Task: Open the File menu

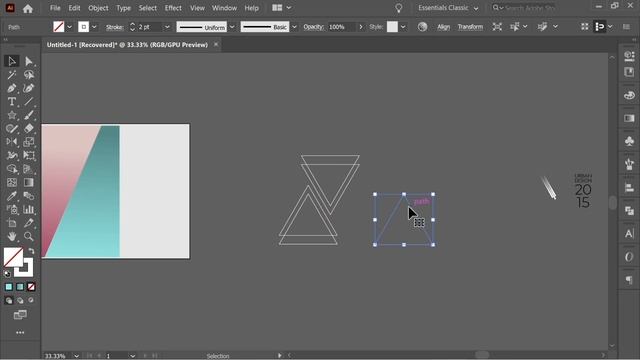Action: (x=55, y=8)
